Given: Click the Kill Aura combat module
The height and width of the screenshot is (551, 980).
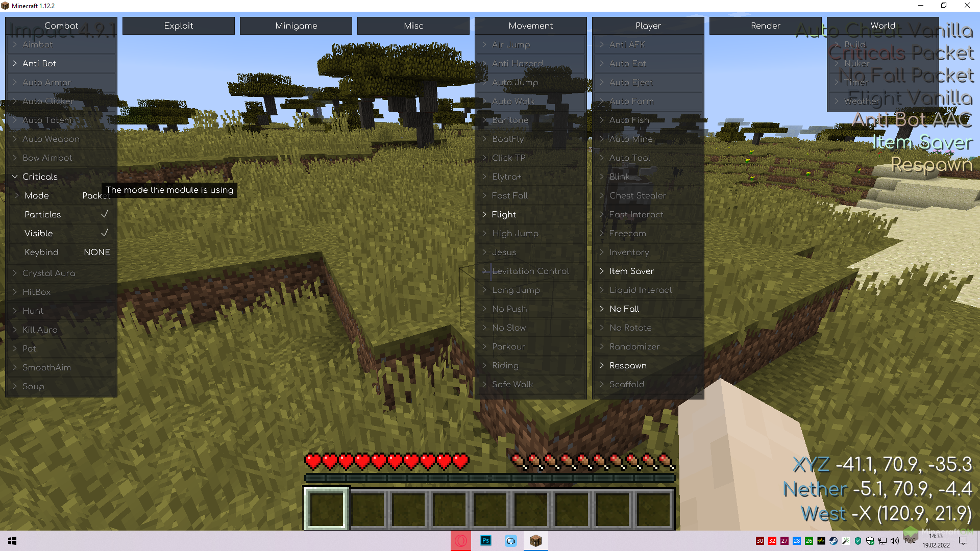Looking at the screenshot, I should (x=41, y=330).
